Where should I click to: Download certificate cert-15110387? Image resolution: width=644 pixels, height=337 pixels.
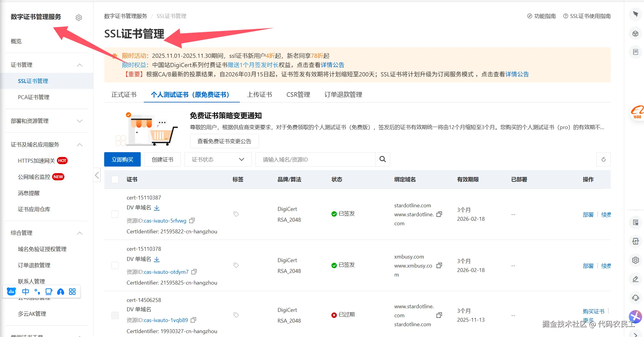pyautogui.click(x=157, y=208)
